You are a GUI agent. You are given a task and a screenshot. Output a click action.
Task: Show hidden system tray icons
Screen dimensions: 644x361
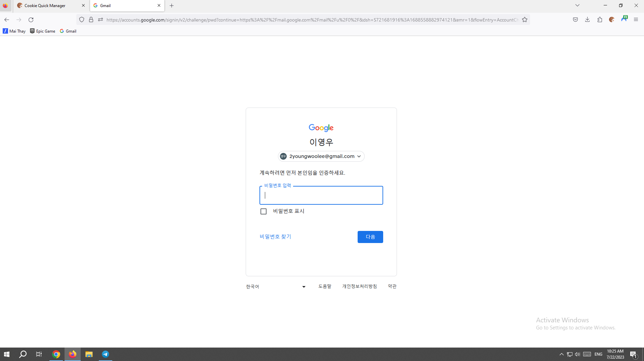click(x=561, y=354)
